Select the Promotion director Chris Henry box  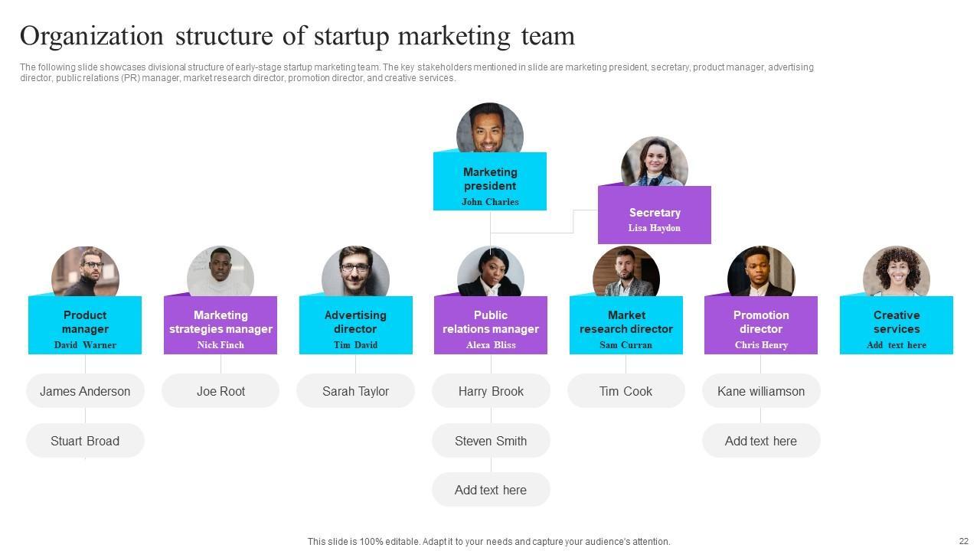point(761,326)
